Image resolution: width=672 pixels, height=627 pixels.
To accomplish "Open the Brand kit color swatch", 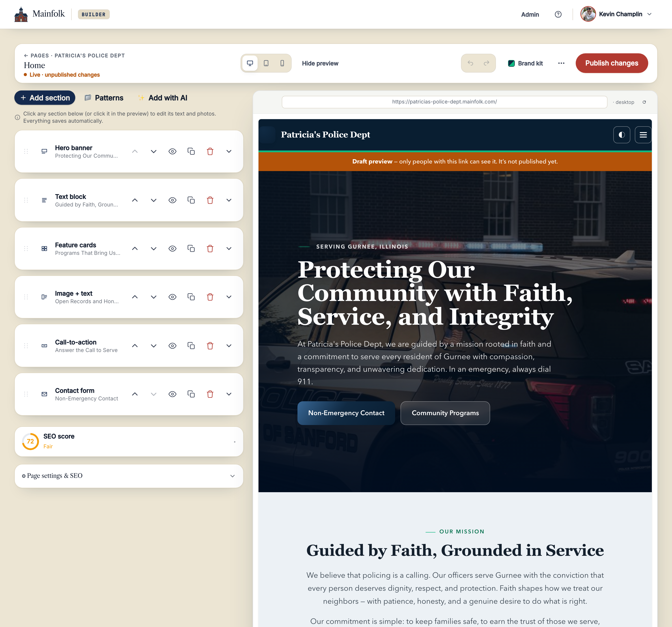I will click(x=511, y=63).
